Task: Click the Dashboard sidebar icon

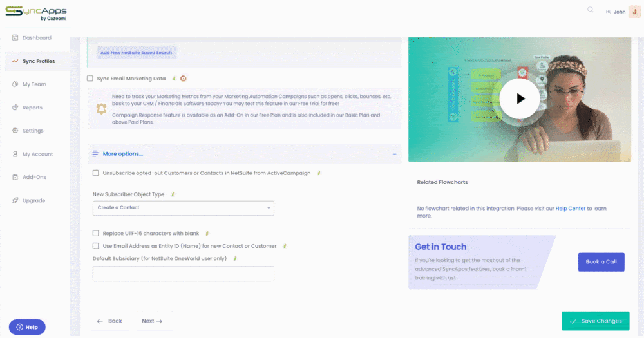Action: tap(15, 38)
